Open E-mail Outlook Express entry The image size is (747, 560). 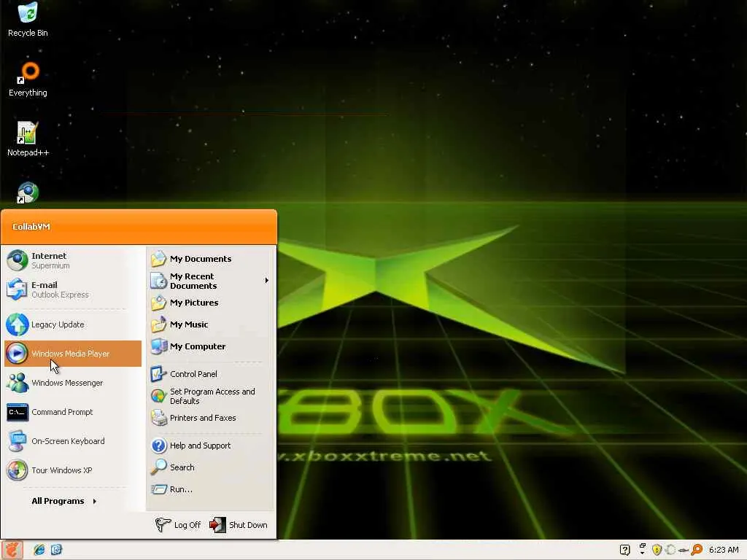(x=73, y=289)
